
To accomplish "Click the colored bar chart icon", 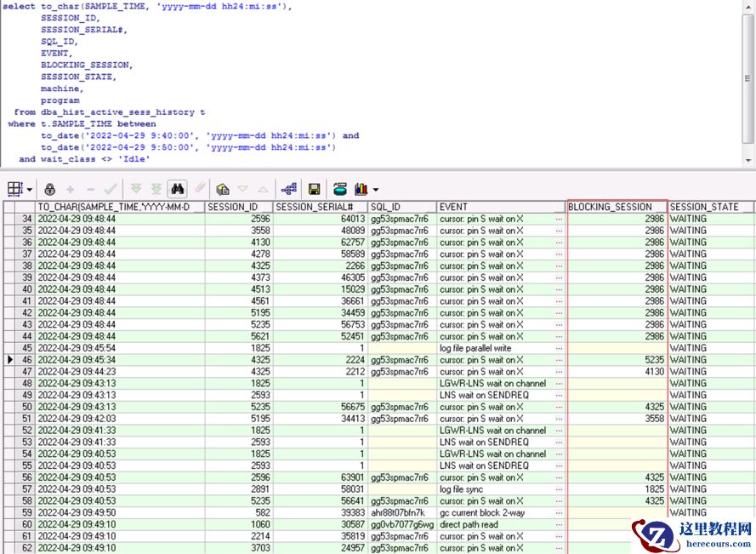I will point(361,189).
